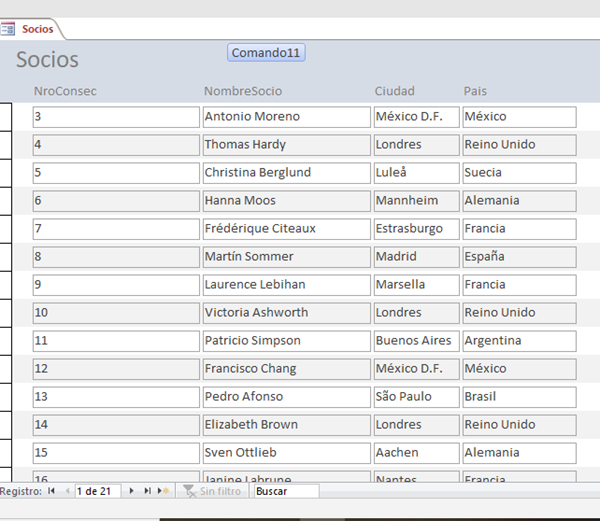This screenshot has height=521, width=600.
Task: Click the Patricio Simpson name field
Action: [x=287, y=341]
